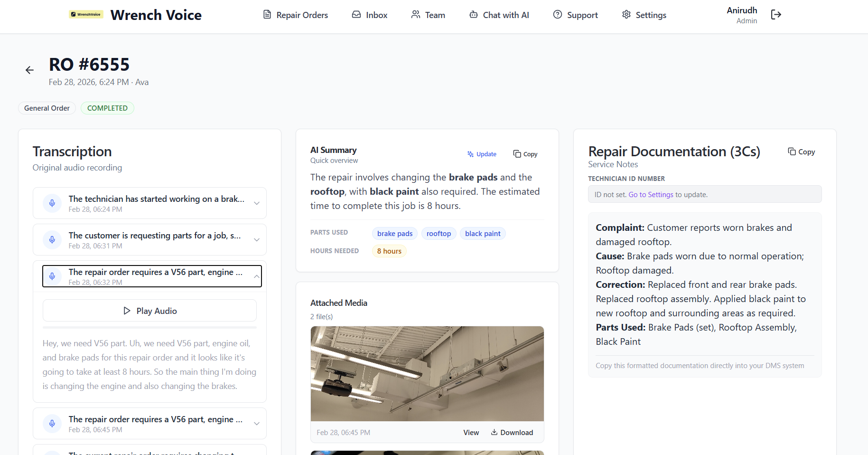Copy the AI Summary text
The width and height of the screenshot is (868, 455).
click(525, 154)
